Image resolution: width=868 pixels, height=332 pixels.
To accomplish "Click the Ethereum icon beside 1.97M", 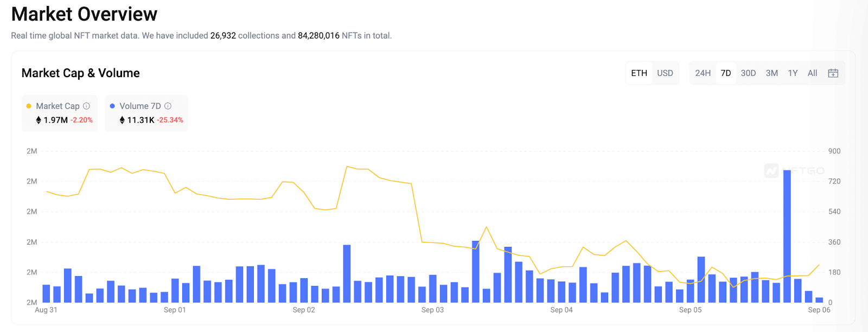I will pos(39,120).
